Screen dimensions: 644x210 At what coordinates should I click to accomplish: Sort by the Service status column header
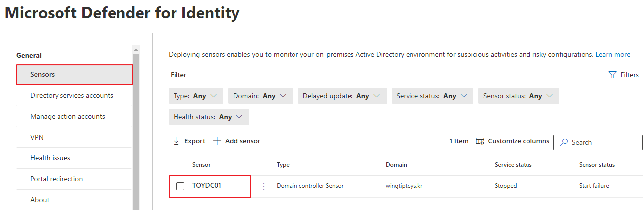[513, 165]
